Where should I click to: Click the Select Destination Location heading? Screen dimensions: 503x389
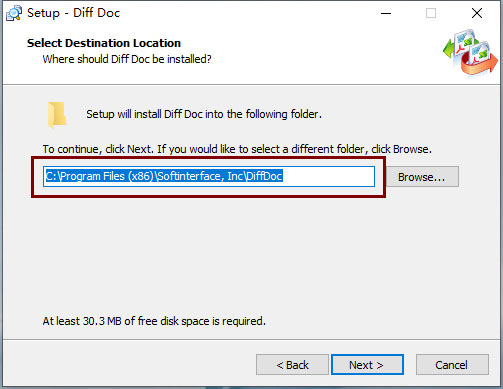pyautogui.click(x=104, y=43)
